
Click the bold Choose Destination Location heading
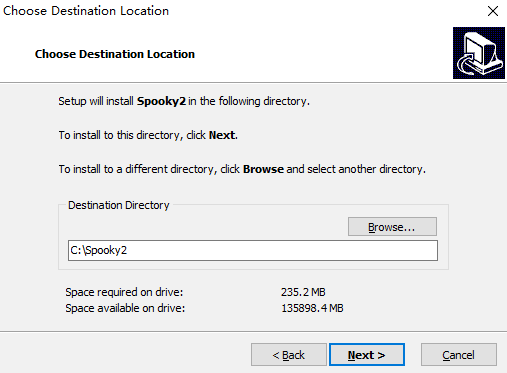tap(115, 54)
